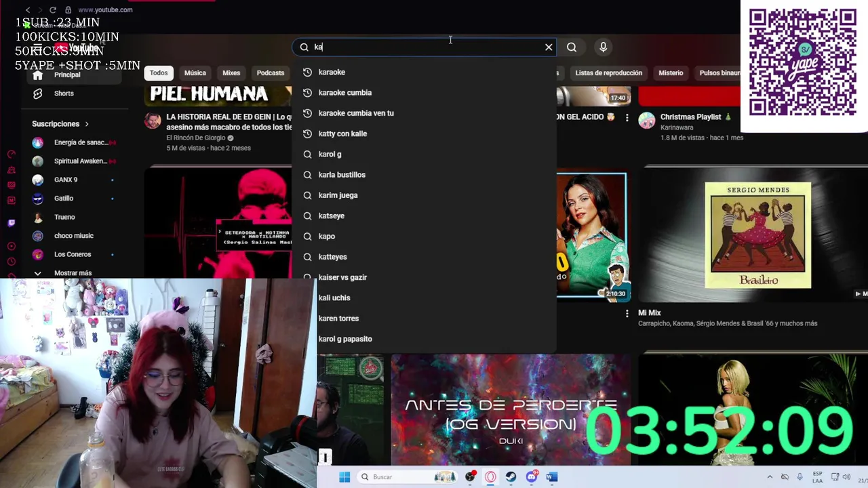
Task: Open 'Christmas Playlist' video title
Action: point(696,117)
